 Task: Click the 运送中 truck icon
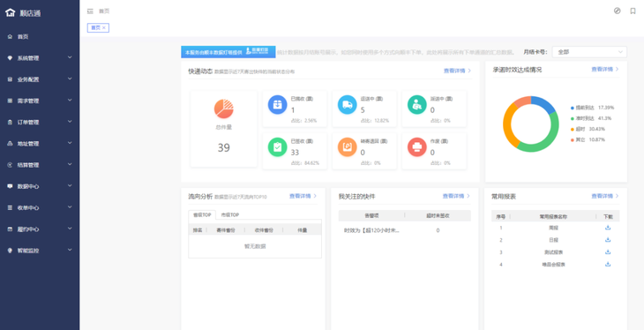[x=347, y=104]
